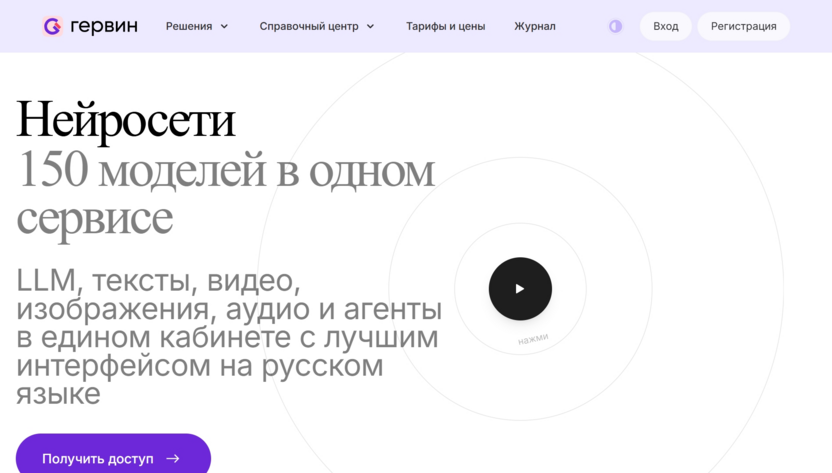Screen dimensions: 832x473
Task: Expand the Решения menu
Action: point(197,26)
